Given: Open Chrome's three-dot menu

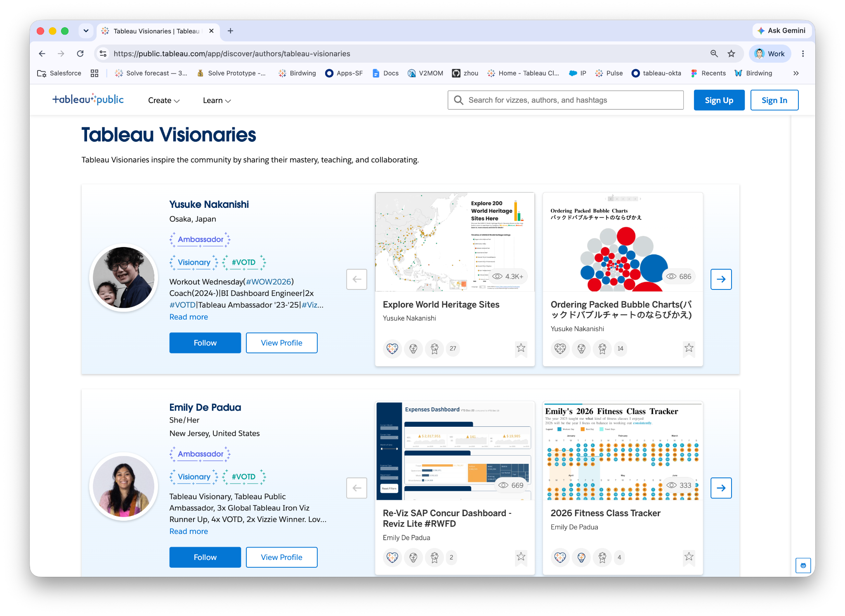Looking at the screenshot, I should (x=803, y=54).
